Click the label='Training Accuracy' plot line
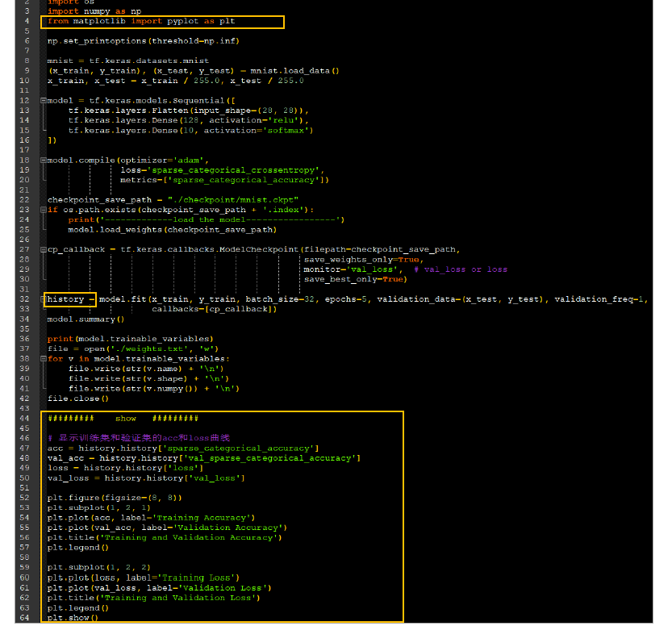Viewport: 672px width, 626px height. point(152,518)
